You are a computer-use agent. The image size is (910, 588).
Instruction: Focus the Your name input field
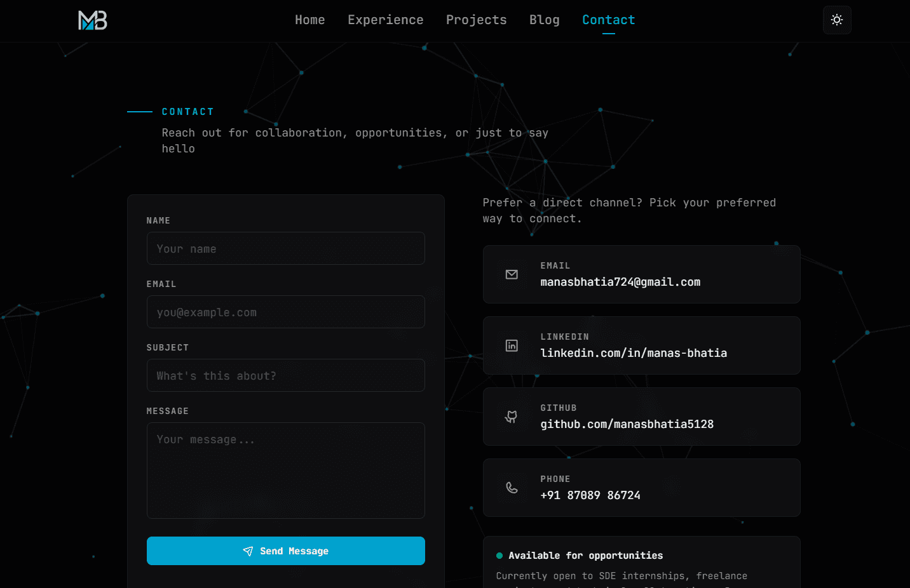click(x=286, y=248)
